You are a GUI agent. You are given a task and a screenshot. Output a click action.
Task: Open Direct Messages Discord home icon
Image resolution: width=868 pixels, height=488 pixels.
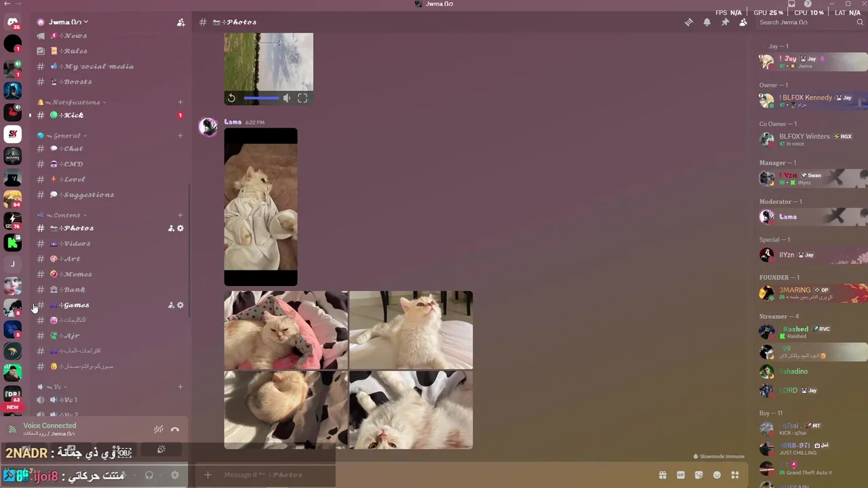tap(12, 22)
